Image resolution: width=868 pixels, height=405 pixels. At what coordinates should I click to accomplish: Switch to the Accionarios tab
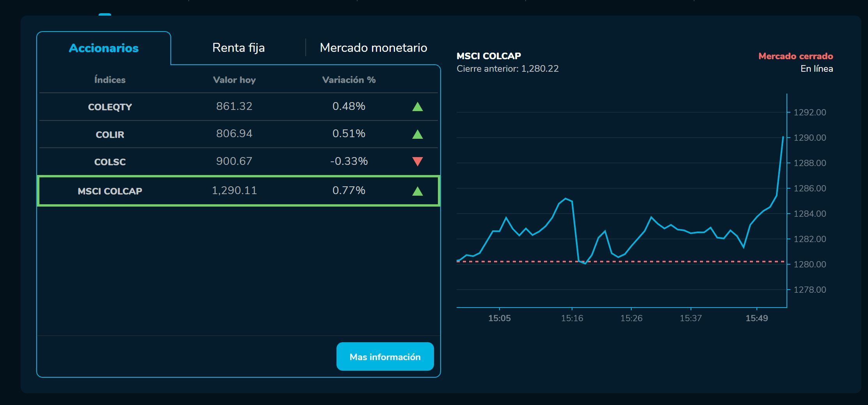[104, 48]
